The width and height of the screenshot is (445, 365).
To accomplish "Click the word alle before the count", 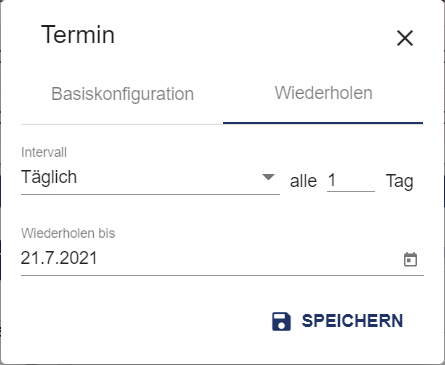I will 303,181.
